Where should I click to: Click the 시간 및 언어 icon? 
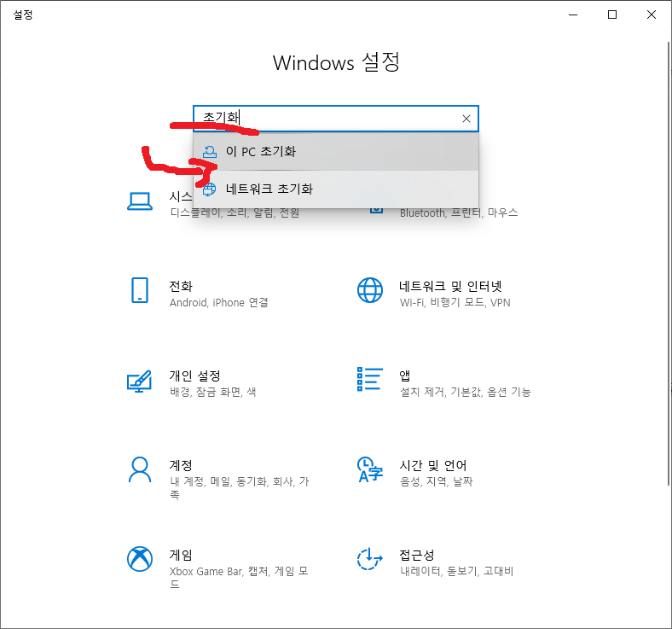[x=370, y=470]
